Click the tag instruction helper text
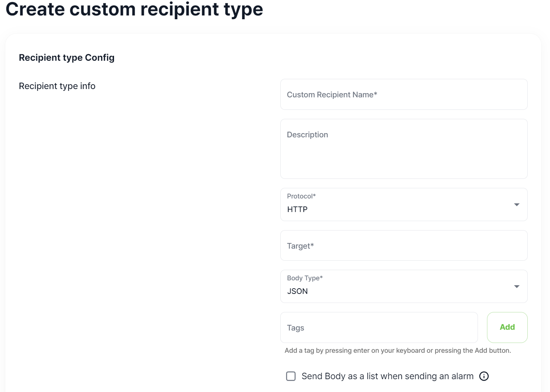This screenshot has height=392, width=550. tap(398, 350)
